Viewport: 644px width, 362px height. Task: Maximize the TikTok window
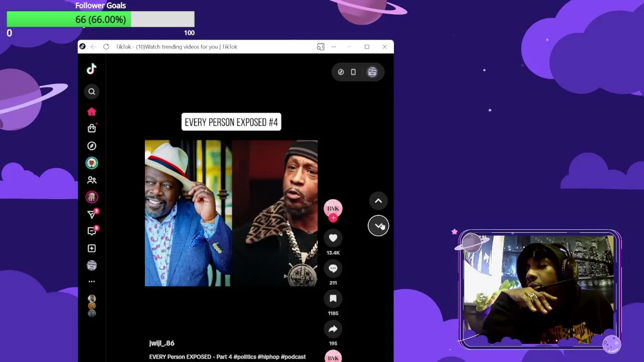[x=367, y=47]
